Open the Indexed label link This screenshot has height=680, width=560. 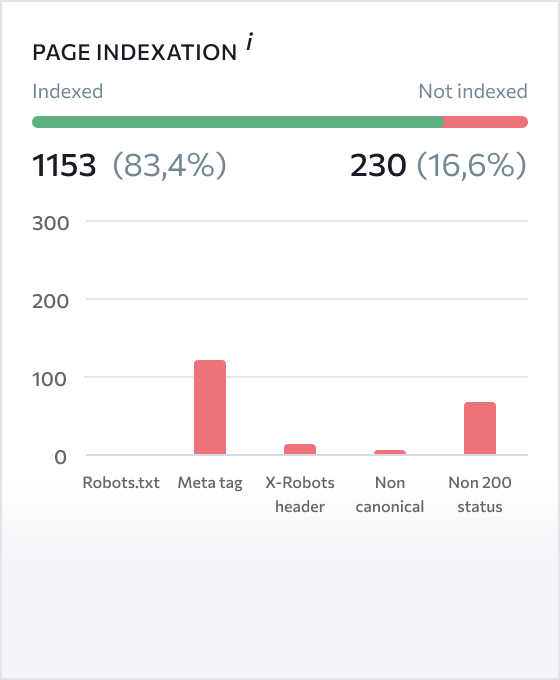click(68, 91)
